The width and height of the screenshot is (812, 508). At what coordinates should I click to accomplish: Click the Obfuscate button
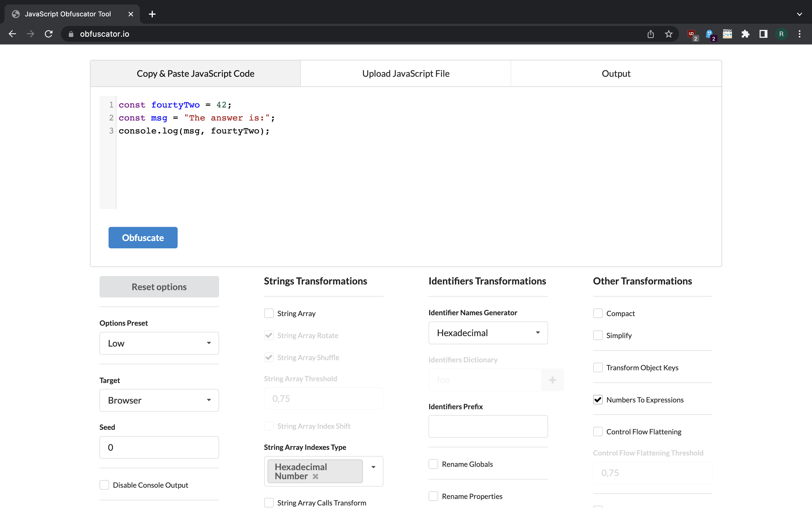143,238
